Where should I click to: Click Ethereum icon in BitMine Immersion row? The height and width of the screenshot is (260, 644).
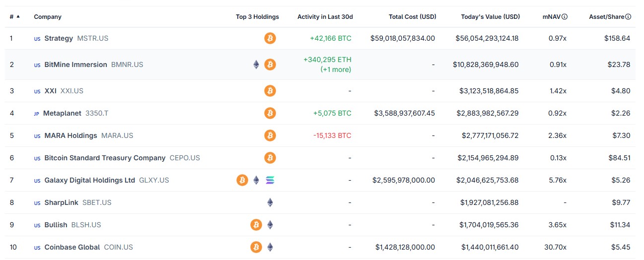click(256, 65)
